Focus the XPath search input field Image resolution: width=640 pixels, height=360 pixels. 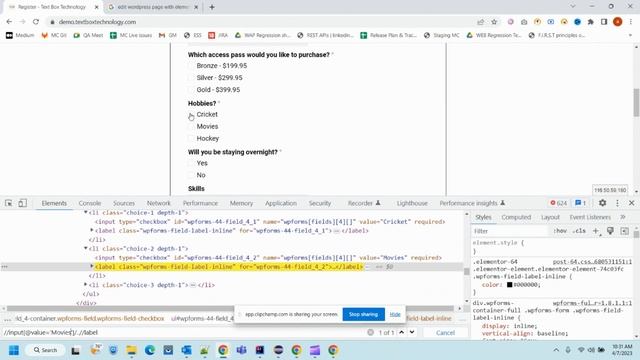tap(184, 332)
